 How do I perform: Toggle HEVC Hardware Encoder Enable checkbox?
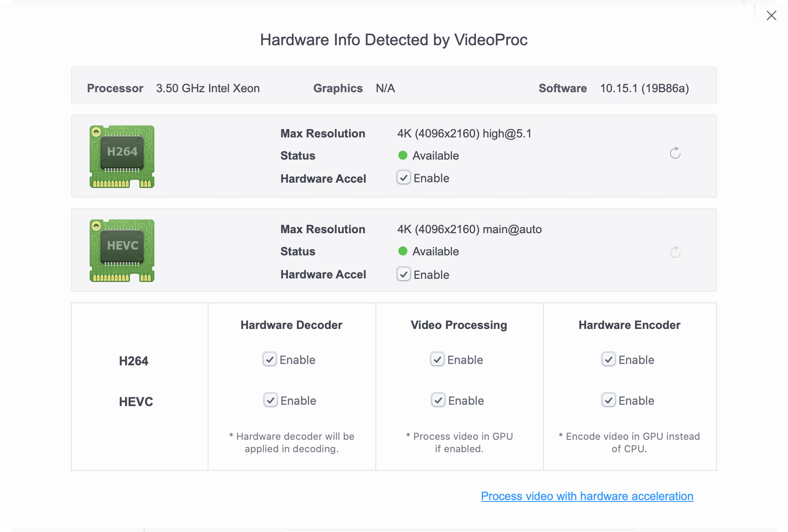point(609,400)
